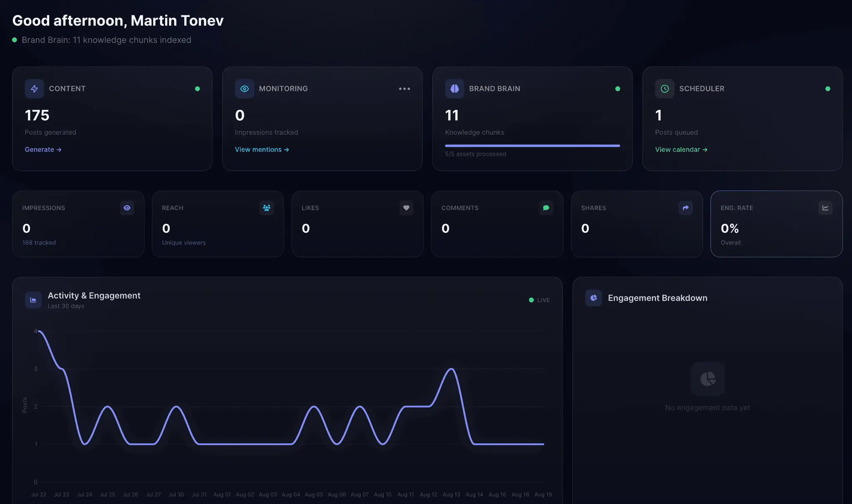
Task: Select the Eng. Rate metric tile
Action: coord(776,224)
